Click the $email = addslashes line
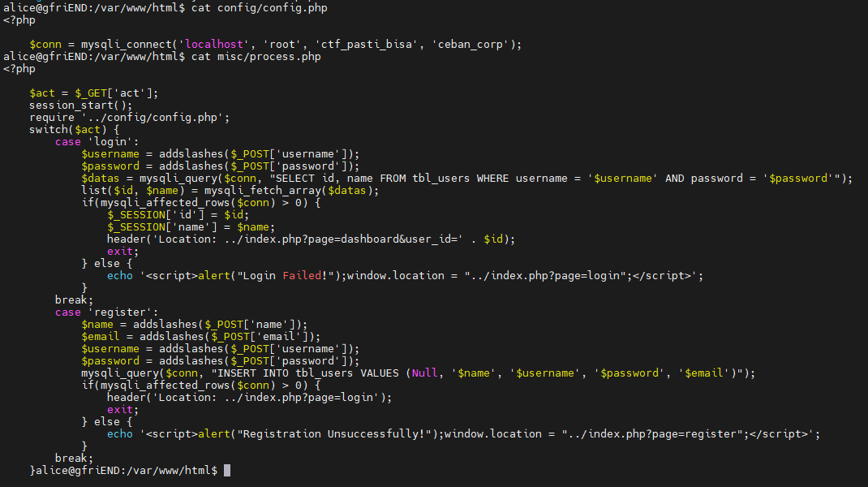 [x=200, y=337]
